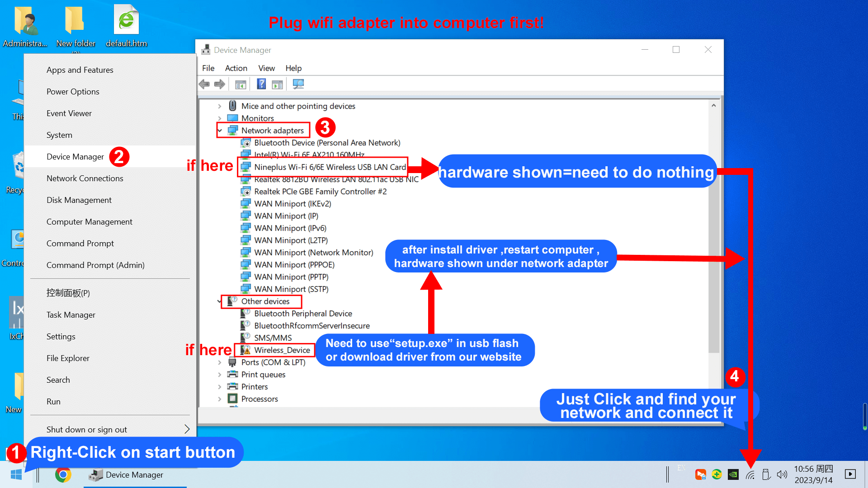The image size is (868, 488).
Task: Select Task Manager menu entry
Action: (110, 315)
